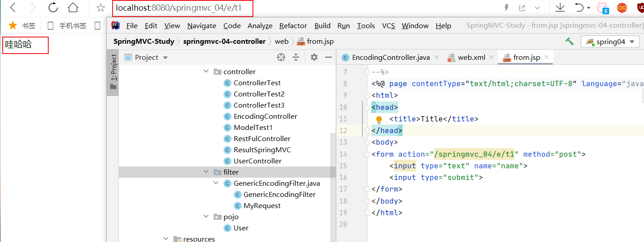The width and height of the screenshot is (644, 242).
Task: Collapse the filter folder
Action: pyautogui.click(x=206, y=172)
